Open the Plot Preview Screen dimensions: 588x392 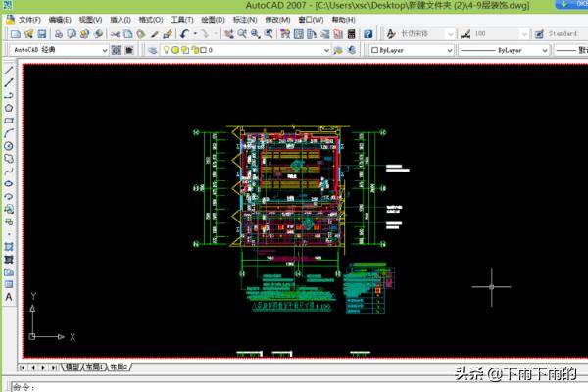point(72,34)
